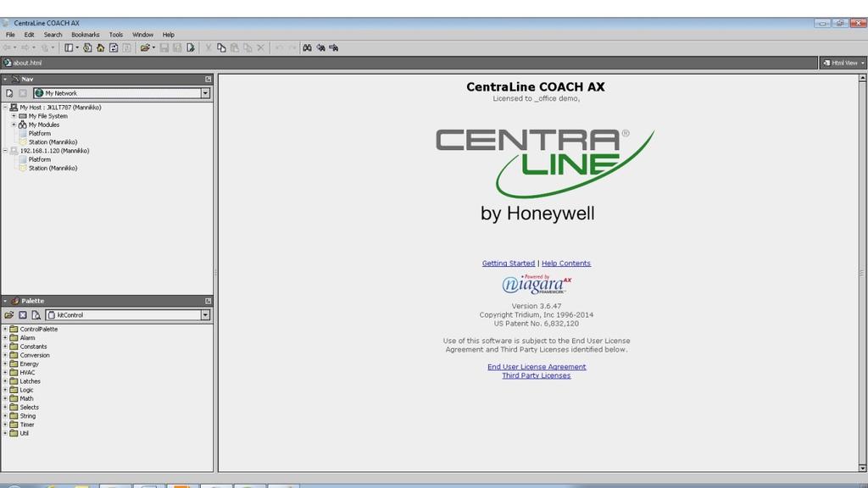Click the Recent Ords toolbar icon

point(87,48)
